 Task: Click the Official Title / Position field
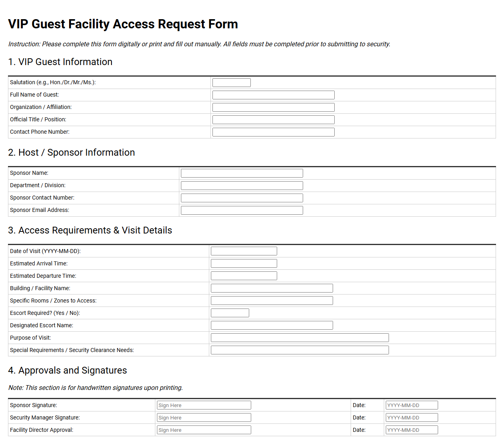coord(274,120)
